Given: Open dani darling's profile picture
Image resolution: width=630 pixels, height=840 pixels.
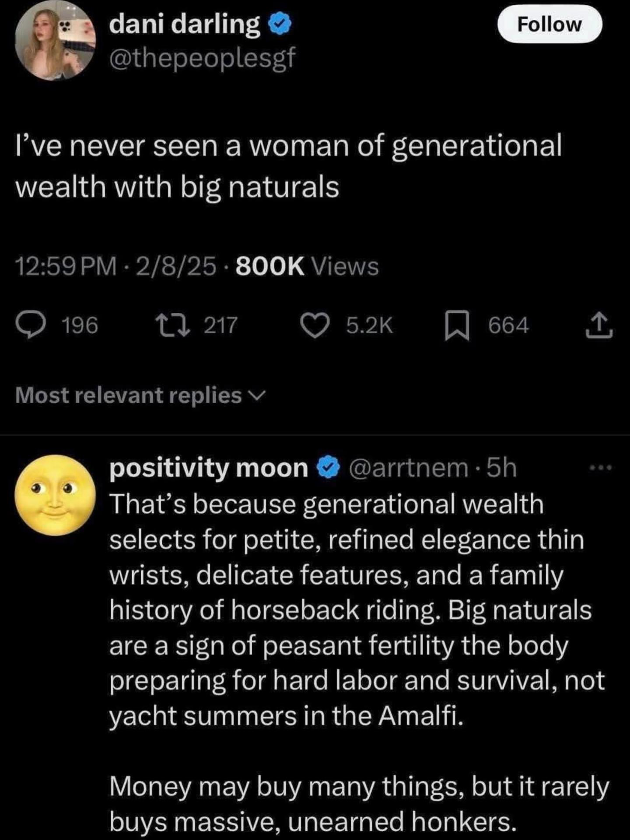Looking at the screenshot, I should point(55,40).
